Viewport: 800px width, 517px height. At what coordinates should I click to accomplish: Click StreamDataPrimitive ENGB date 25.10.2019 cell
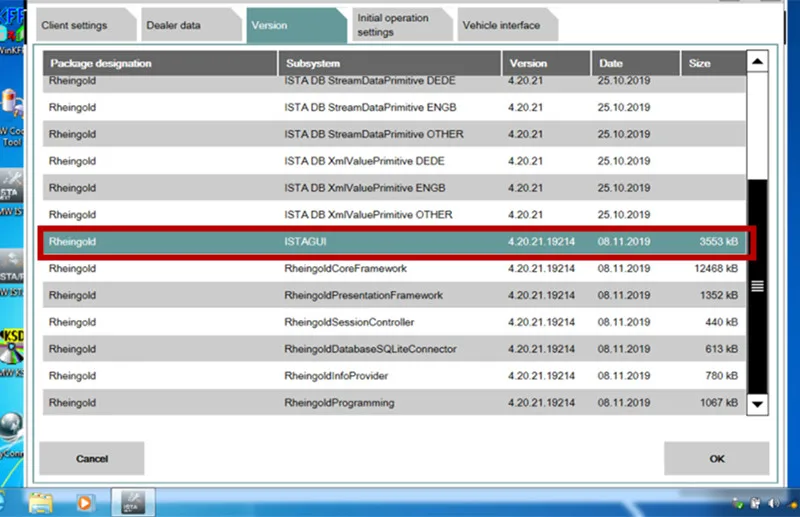[624, 107]
